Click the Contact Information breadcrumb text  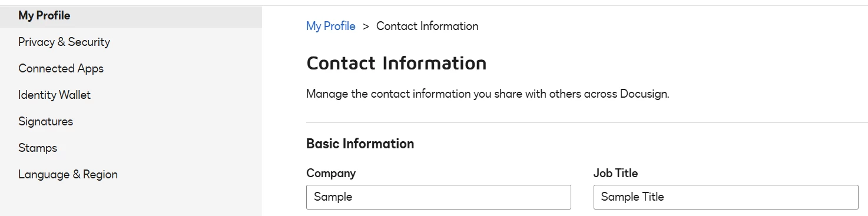pos(428,26)
